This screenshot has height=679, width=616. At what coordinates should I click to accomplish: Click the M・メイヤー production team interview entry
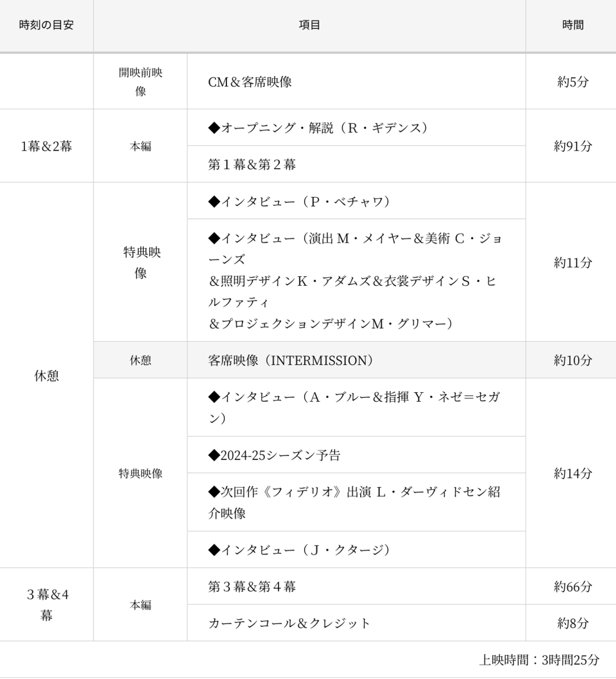coord(356,281)
